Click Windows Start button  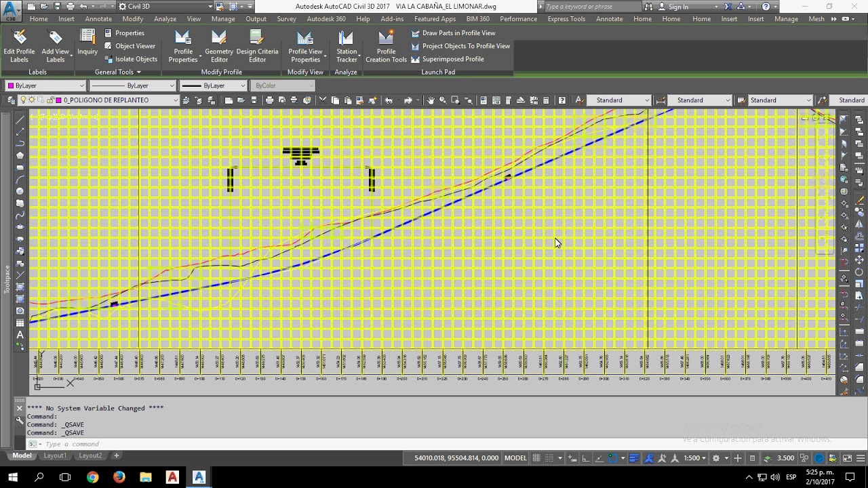click(13, 477)
